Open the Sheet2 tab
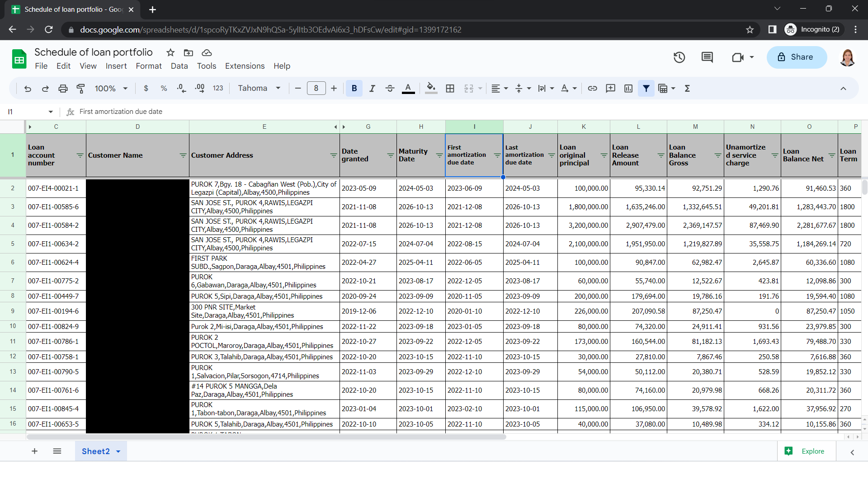This screenshot has height=488, width=868. [96, 451]
